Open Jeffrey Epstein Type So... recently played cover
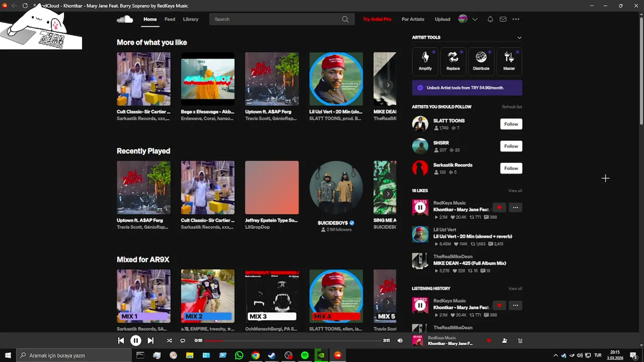This screenshot has height=362, width=644. [272, 188]
